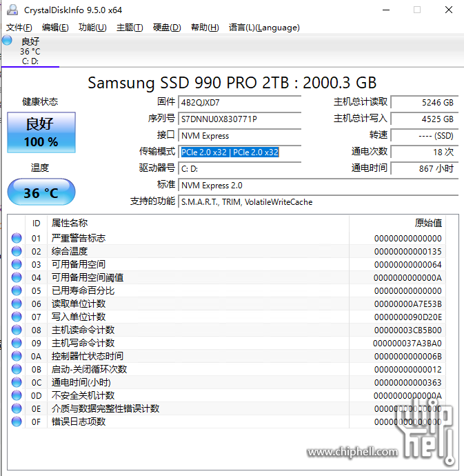
Task: Click the 36 °C temperature button
Action: (41, 192)
